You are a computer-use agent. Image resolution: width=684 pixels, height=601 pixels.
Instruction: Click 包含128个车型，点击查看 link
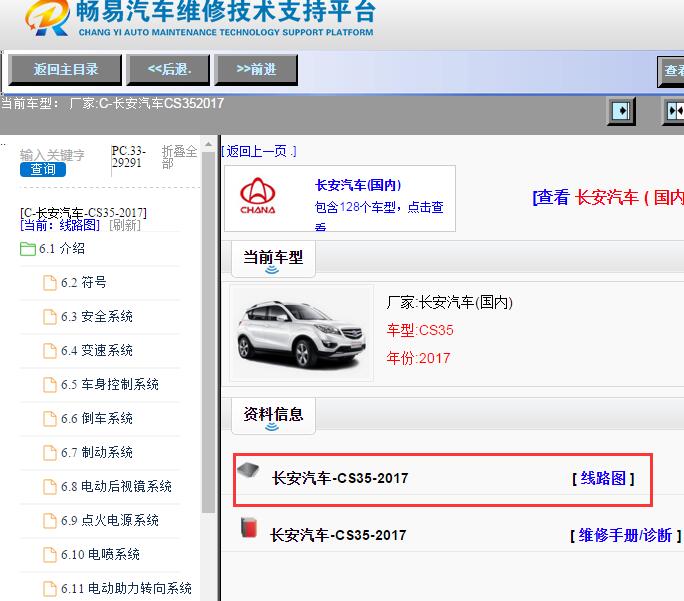point(379,215)
